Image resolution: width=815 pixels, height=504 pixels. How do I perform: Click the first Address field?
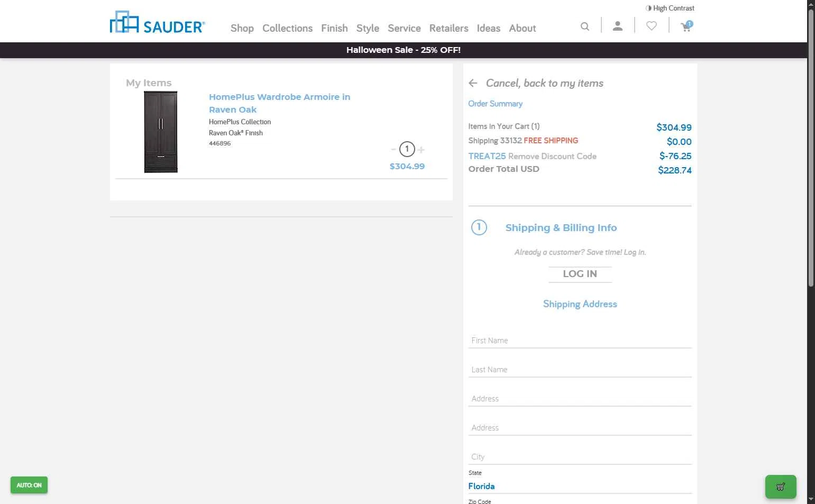pos(580,399)
